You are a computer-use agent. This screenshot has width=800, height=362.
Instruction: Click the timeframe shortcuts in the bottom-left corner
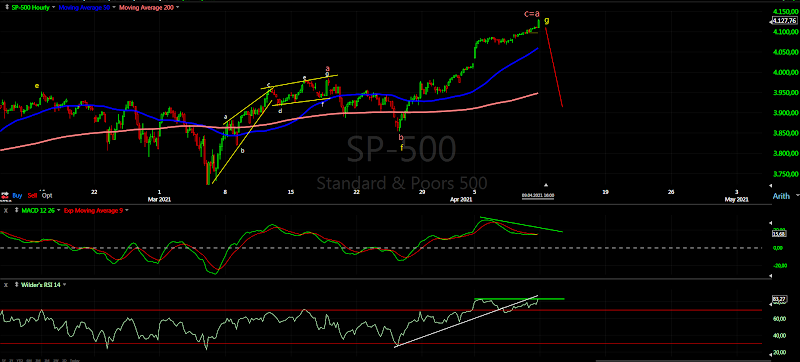[x=41, y=359]
